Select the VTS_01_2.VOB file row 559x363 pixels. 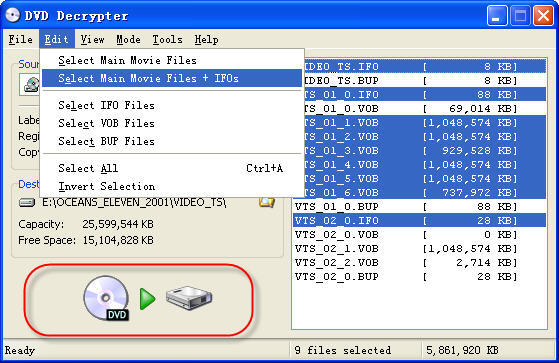tap(425, 137)
